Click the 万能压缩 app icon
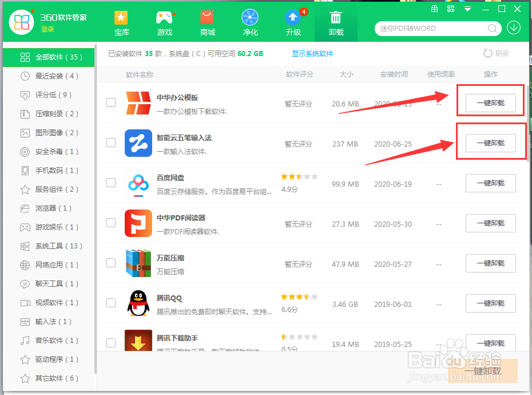The image size is (532, 395). tap(138, 263)
